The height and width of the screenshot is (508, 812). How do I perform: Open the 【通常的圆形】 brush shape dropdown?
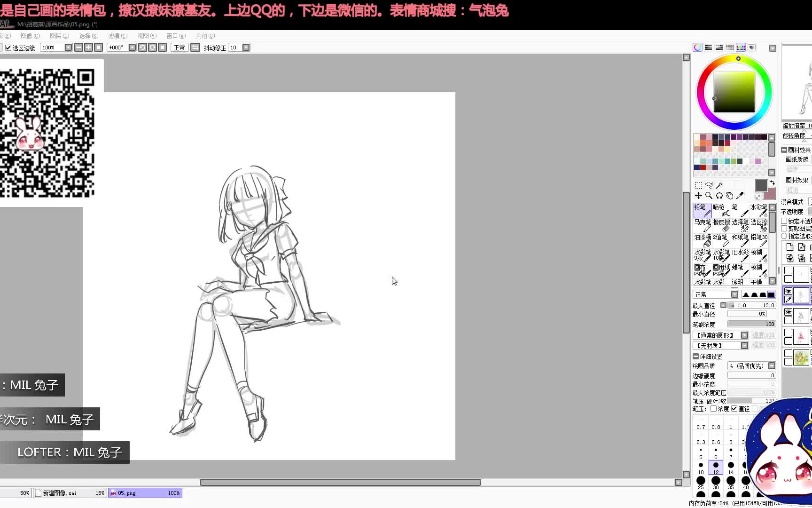coord(744,335)
